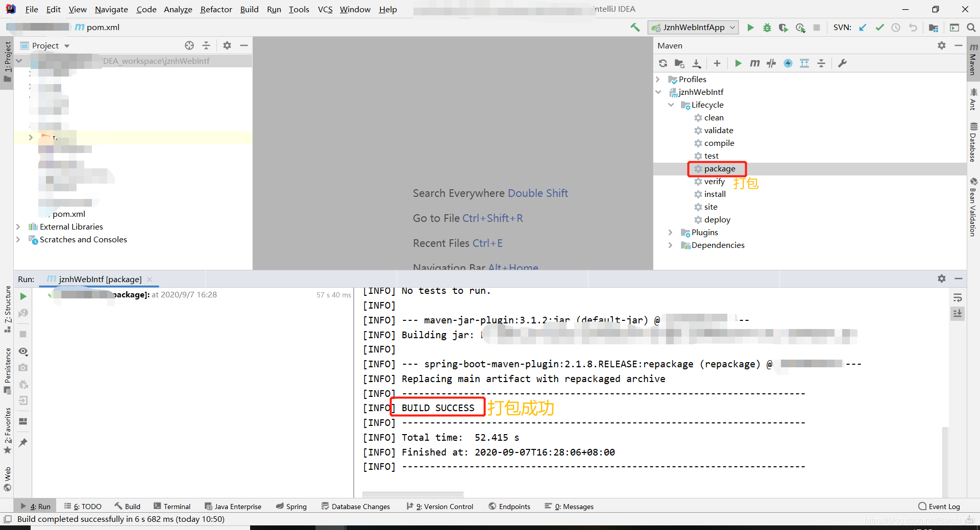Update project from SVN (blue arrow)

(x=863, y=28)
